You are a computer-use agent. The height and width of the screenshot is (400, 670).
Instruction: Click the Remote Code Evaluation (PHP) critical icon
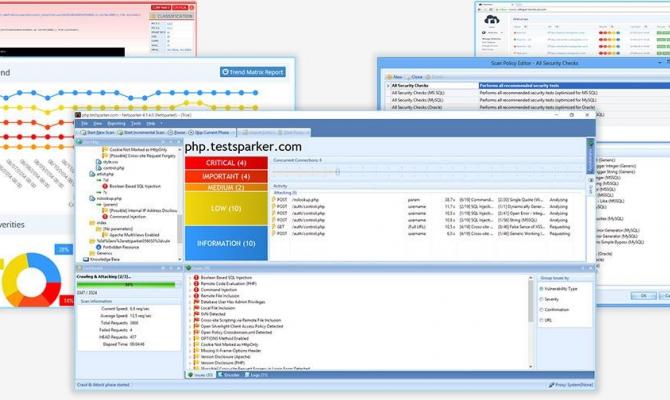pyautogui.click(x=197, y=283)
